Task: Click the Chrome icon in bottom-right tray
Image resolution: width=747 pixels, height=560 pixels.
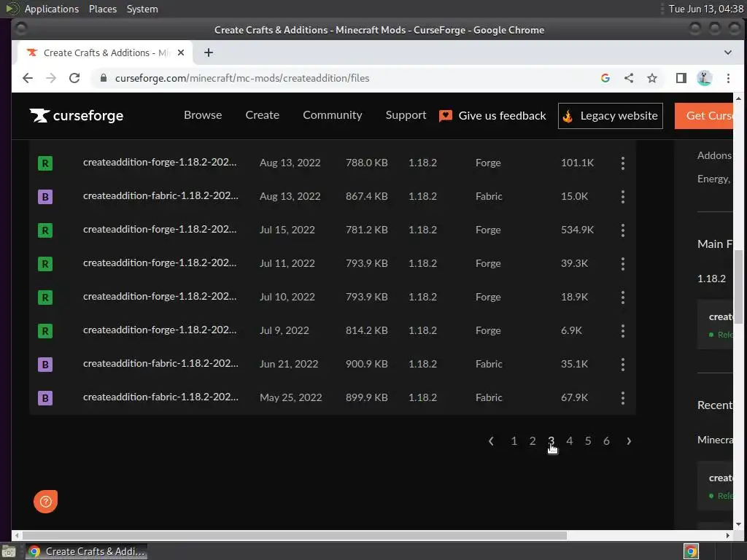Action: [x=691, y=551]
